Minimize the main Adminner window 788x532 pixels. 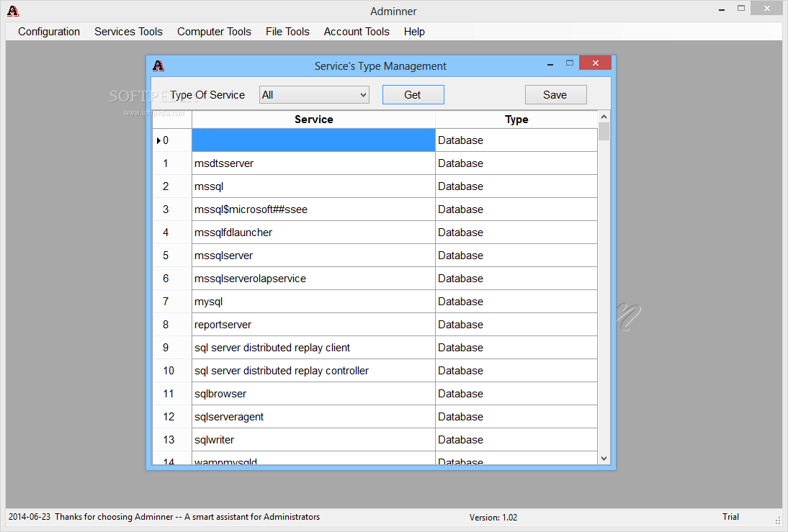(x=722, y=9)
